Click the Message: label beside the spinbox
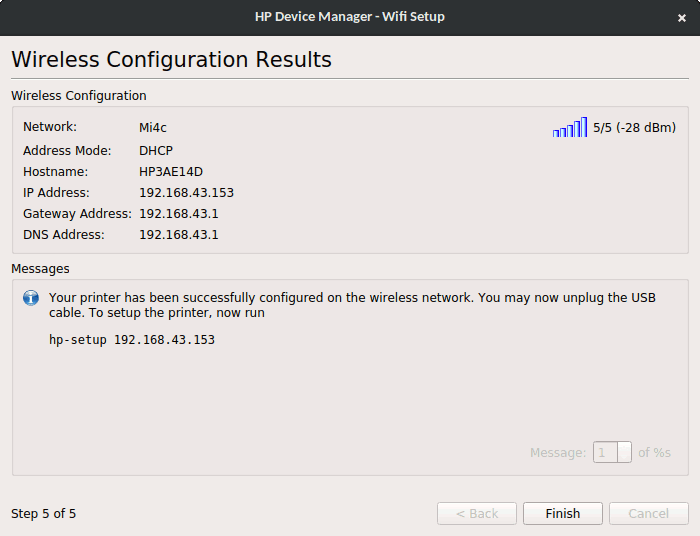This screenshot has width=700, height=536. point(558,453)
